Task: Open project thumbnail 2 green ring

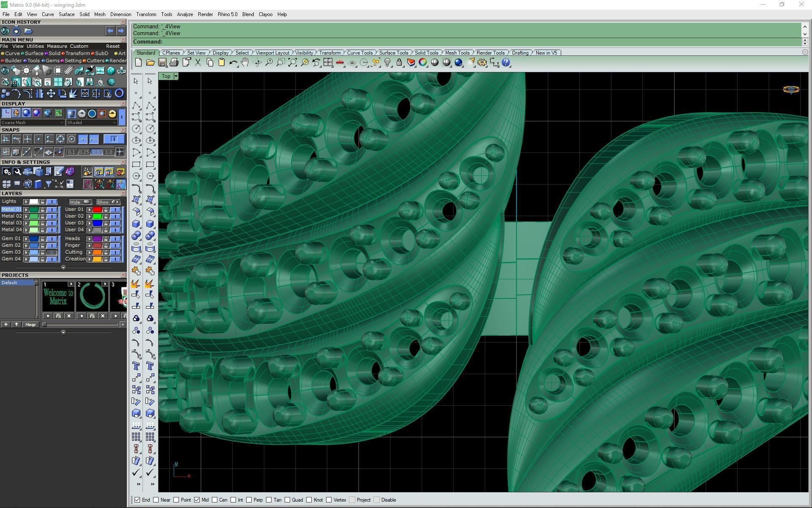Action: 92,296
